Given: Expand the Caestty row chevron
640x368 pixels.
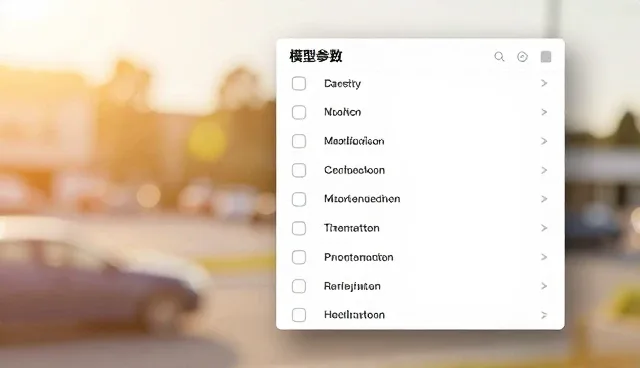Looking at the screenshot, I should tap(544, 83).
